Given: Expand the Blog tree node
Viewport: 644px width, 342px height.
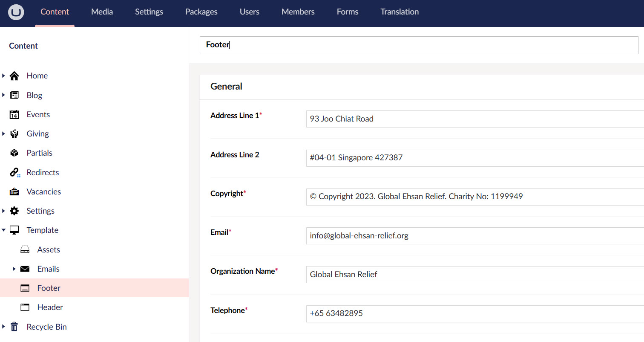Looking at the screenshot, I should [x=3, y=95].
